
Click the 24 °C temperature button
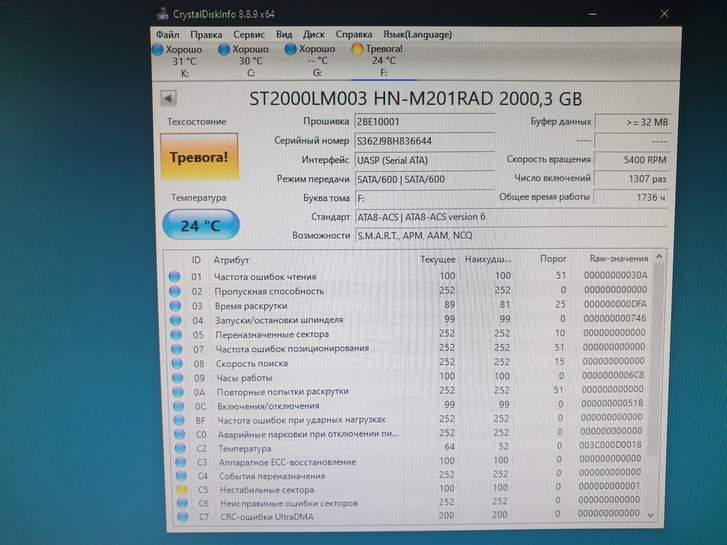click(x=199, y=225)
